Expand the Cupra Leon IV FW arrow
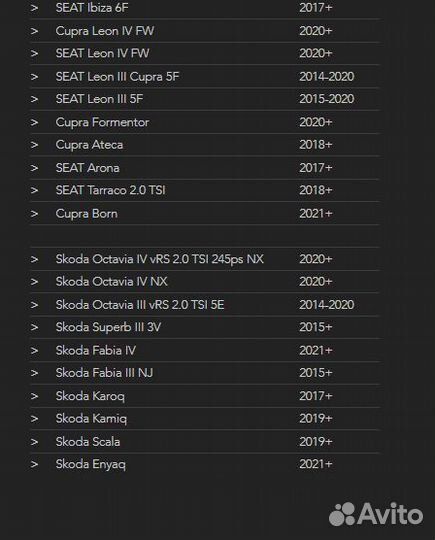 point(34,31)
